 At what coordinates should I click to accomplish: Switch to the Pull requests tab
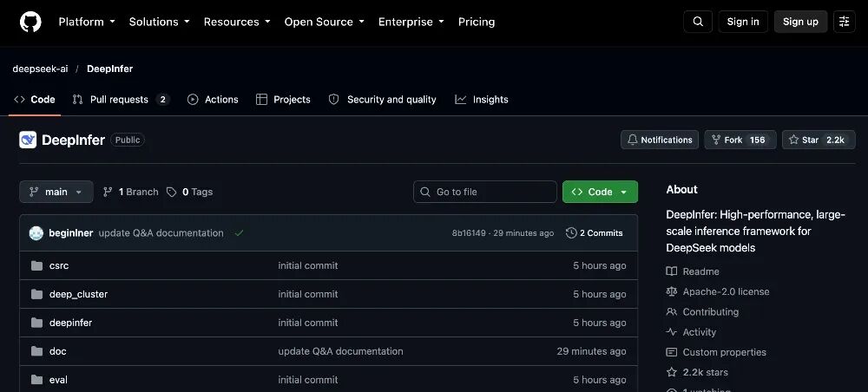coord(121,100)
